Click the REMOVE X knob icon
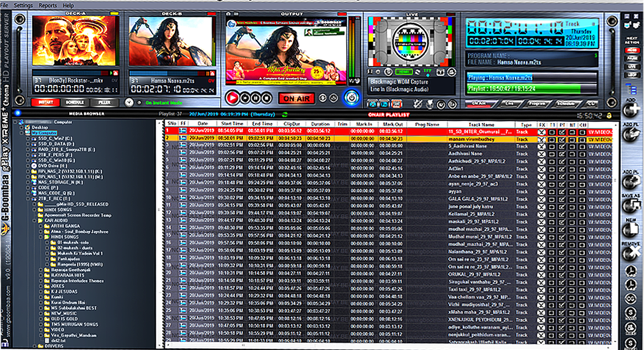The width and height of the screenshot is (644, 350). tap(631, 253)
